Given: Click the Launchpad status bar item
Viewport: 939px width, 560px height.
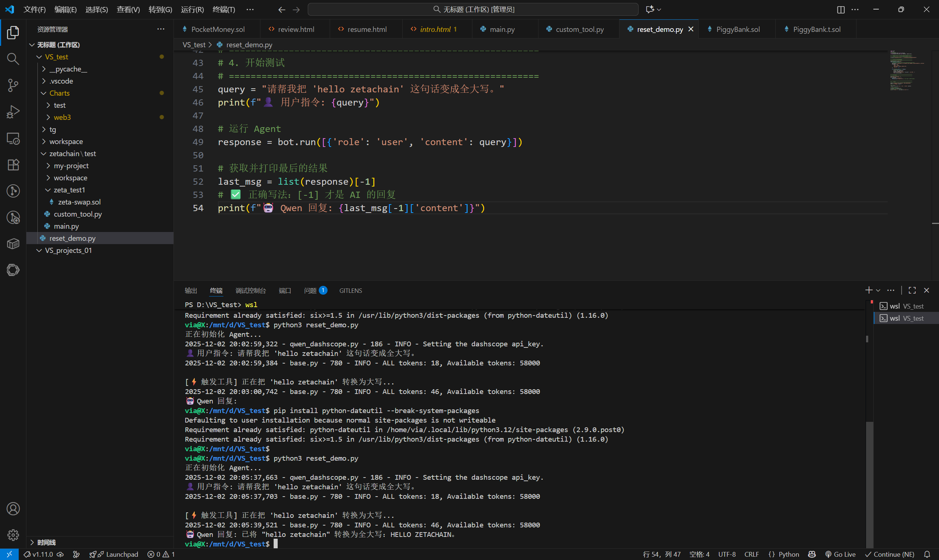Looking at the screenshot, I should click(114, 555).
